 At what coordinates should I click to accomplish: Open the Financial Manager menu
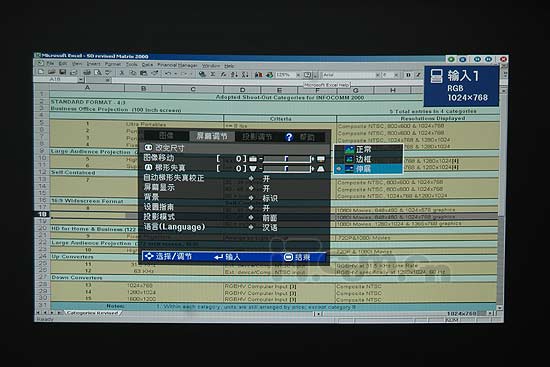177,65
